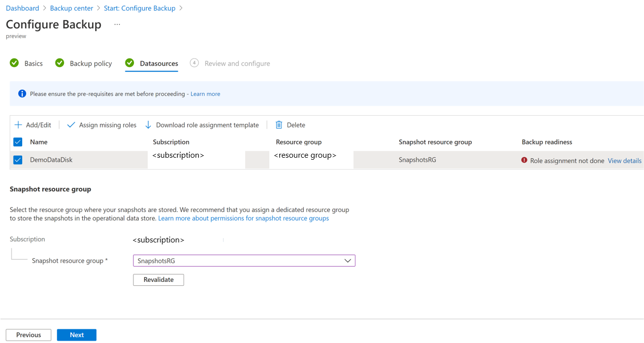Open Learn more about snapshot permissions link
The image size is (644, 343).
point(243,218)
